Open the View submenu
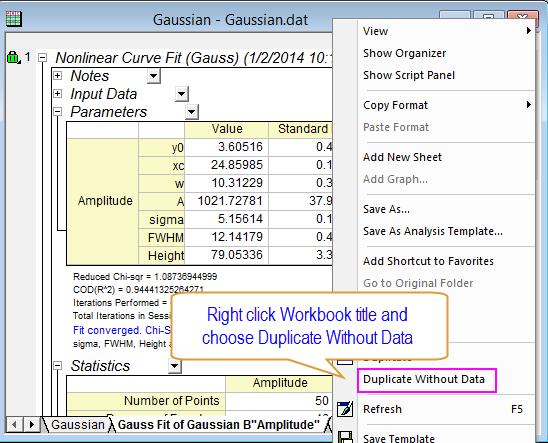Viewport: 548px width, 443px height. (446, 31)
